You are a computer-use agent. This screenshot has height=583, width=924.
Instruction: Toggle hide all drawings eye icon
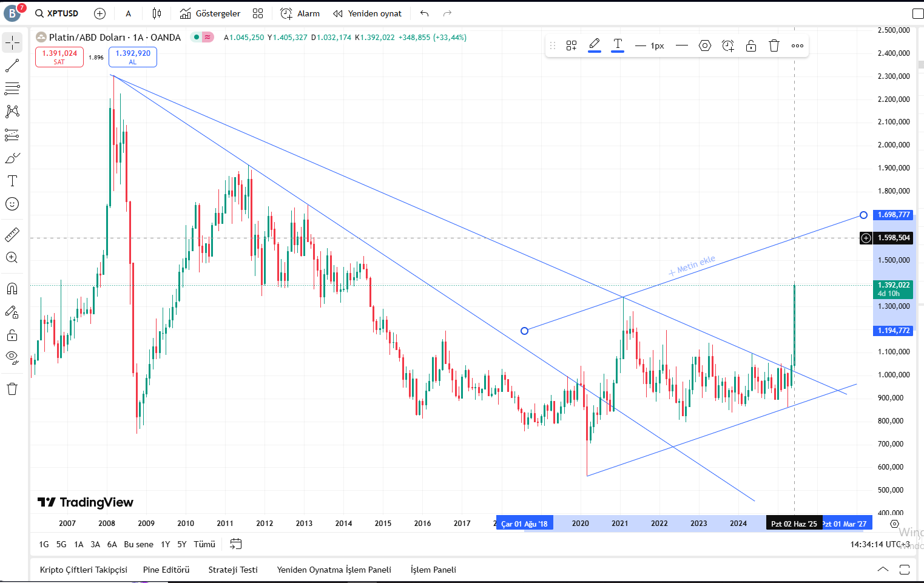tap(12, 357)
